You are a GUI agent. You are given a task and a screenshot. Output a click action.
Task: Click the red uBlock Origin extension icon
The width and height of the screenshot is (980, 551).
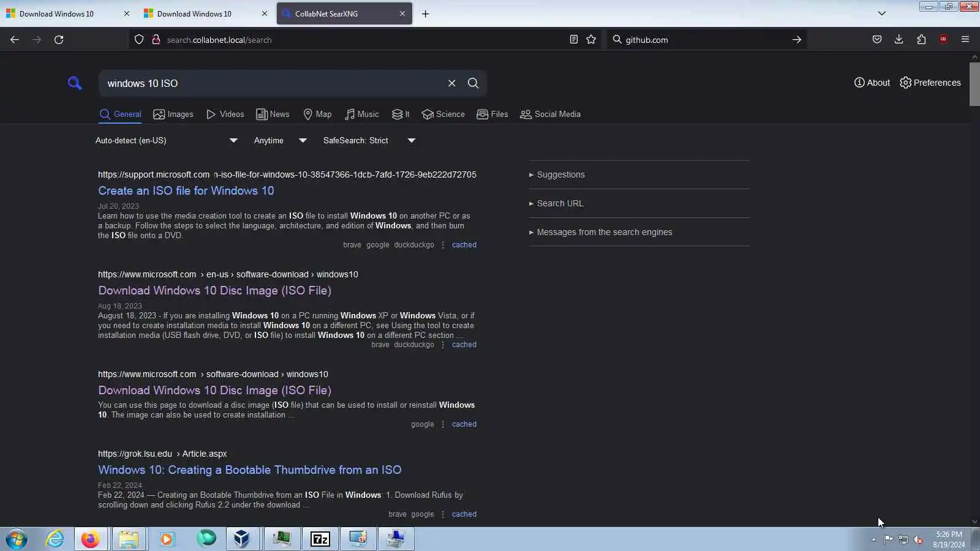(x=943, y=40)
